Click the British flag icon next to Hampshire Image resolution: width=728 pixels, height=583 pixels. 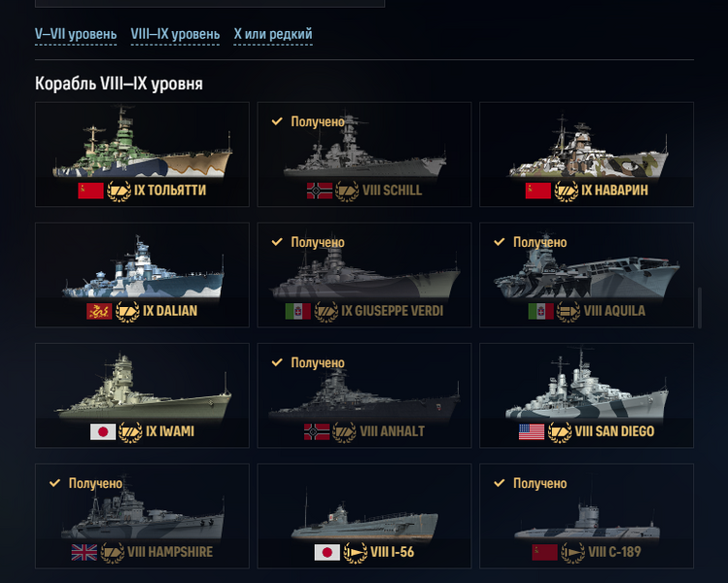pyautogui.click(x=85, y=552)
